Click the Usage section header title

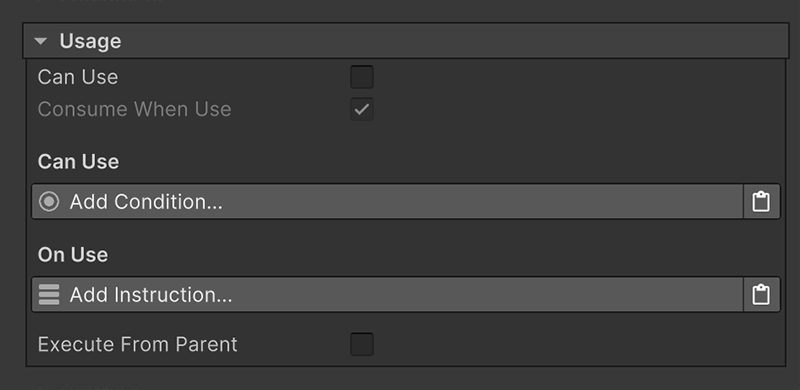[x=90, y=41]
